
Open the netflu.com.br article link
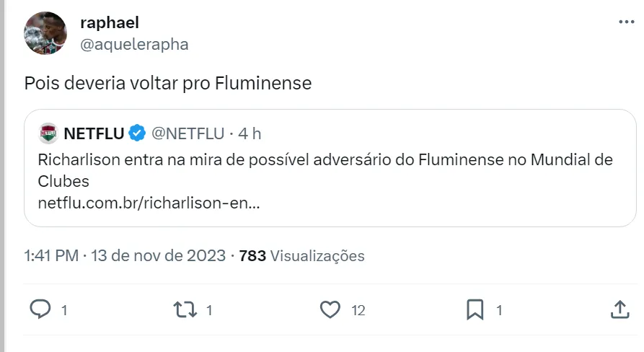coord(149,203)
